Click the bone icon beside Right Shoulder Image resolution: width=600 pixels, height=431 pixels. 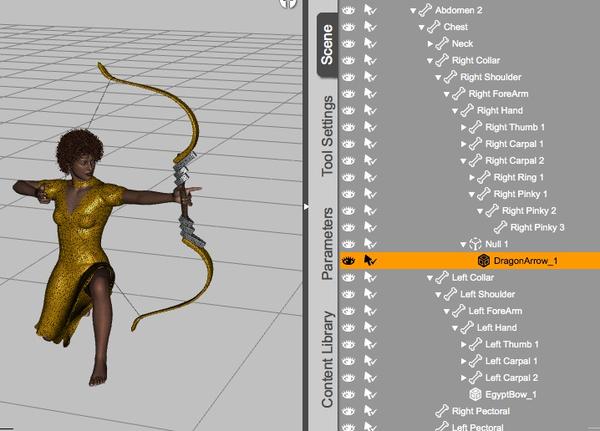click(450, 77)
